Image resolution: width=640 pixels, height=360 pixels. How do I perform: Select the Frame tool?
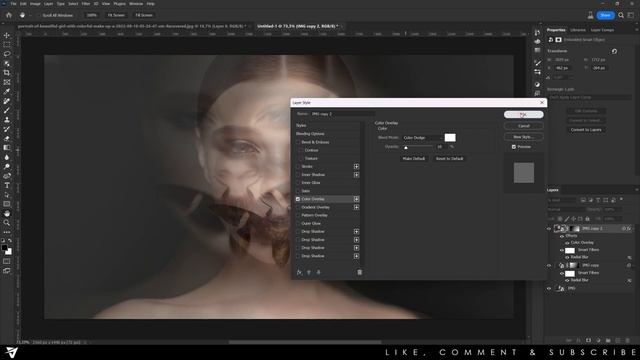coord(7,82)
